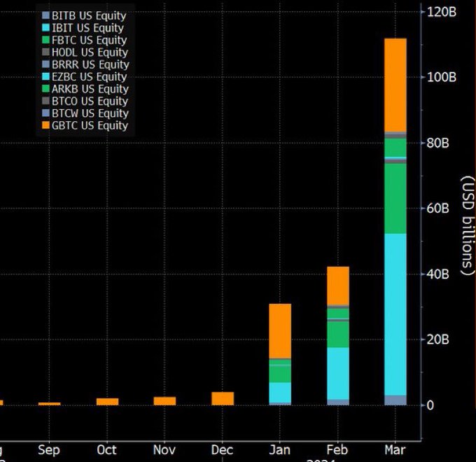The image size is (476, 462).
Task: Click the (USD billions) axis title
Action: click(467, 224)
